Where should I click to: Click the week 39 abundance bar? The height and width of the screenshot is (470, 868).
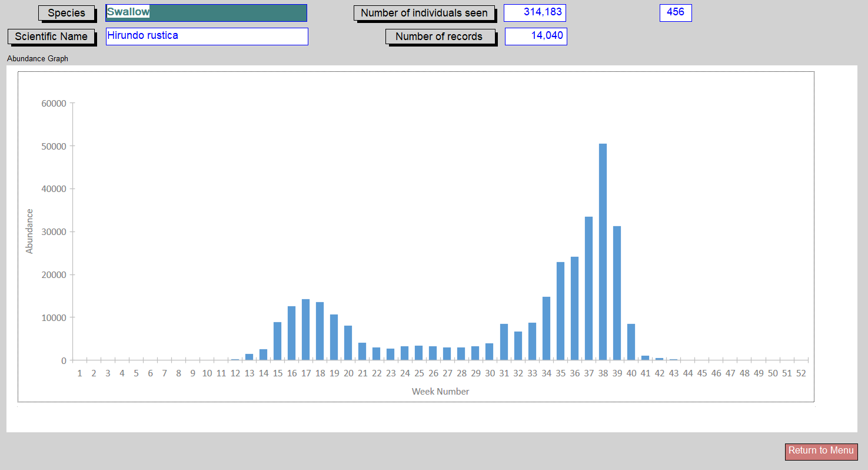coord(617,293)
